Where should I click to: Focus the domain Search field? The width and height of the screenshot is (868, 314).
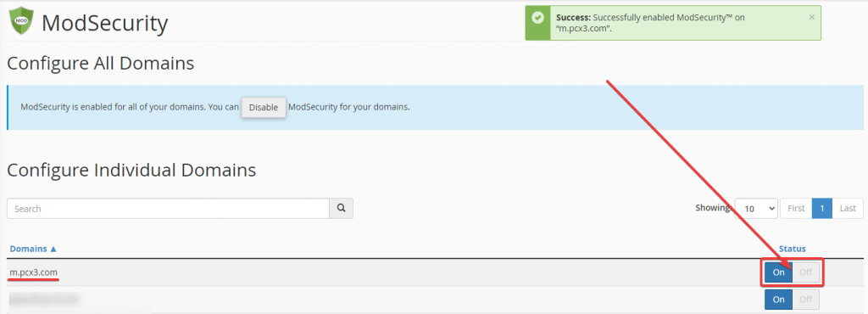tap(169, 209)
